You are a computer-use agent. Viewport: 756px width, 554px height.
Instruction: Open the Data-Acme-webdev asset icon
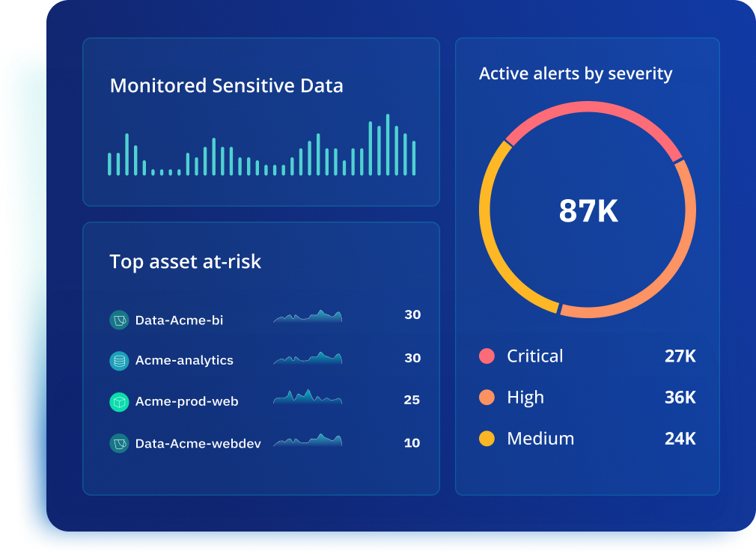point(119,443)
